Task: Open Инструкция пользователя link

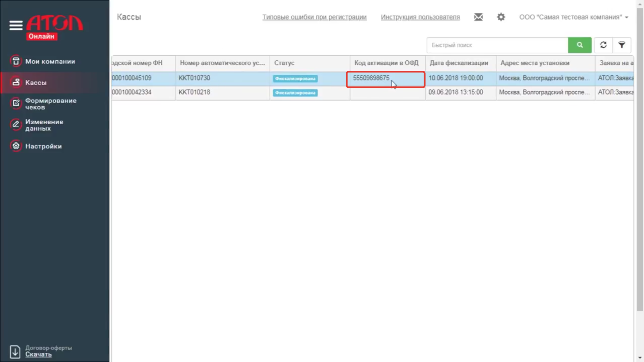Action: (420, 17)
